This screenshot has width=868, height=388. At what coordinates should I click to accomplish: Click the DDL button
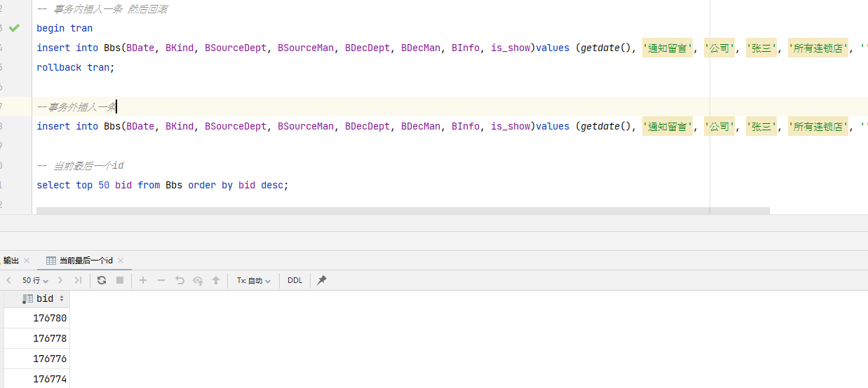(295, 280)
